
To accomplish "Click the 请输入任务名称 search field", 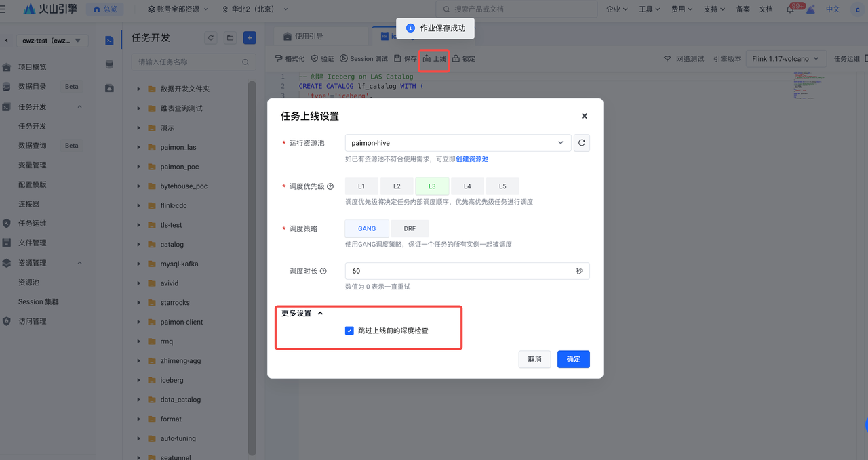I will 193,62.
